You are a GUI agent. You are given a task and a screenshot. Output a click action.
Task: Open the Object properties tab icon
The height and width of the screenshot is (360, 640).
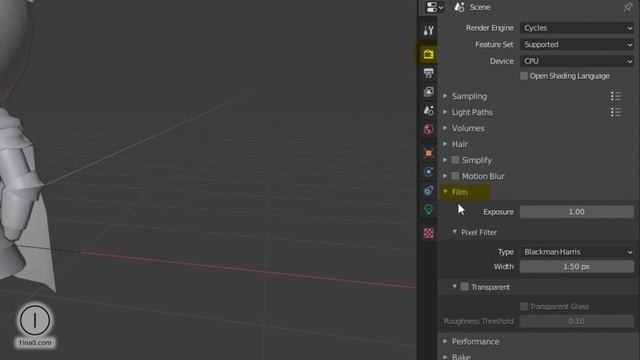point(428,153)
